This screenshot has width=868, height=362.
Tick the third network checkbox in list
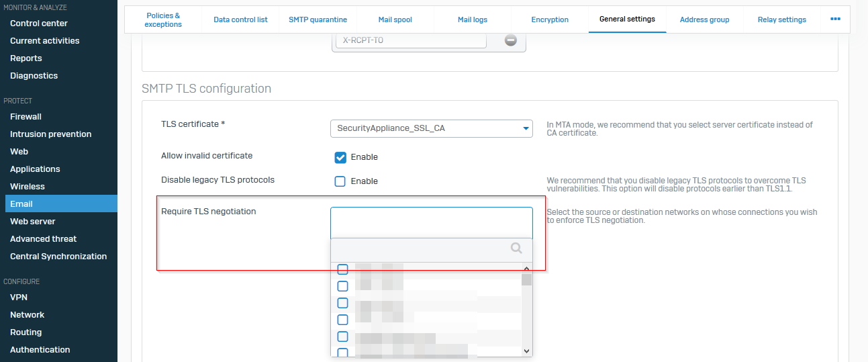(342, 303)
